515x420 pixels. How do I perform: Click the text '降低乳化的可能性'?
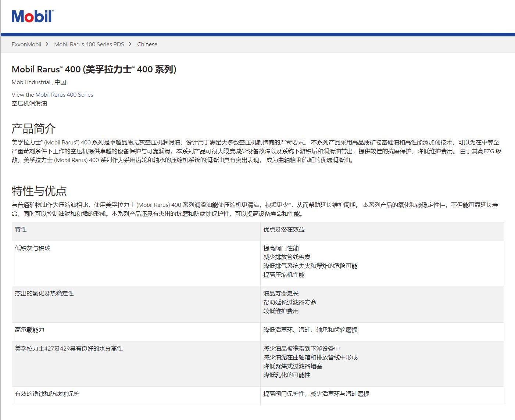[287, 375]
